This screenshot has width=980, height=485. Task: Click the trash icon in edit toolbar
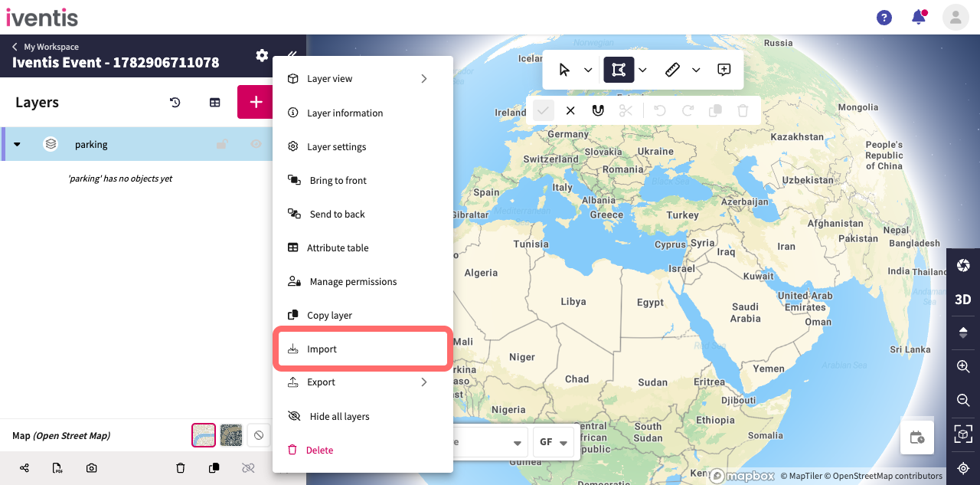(x=743, y=110)
